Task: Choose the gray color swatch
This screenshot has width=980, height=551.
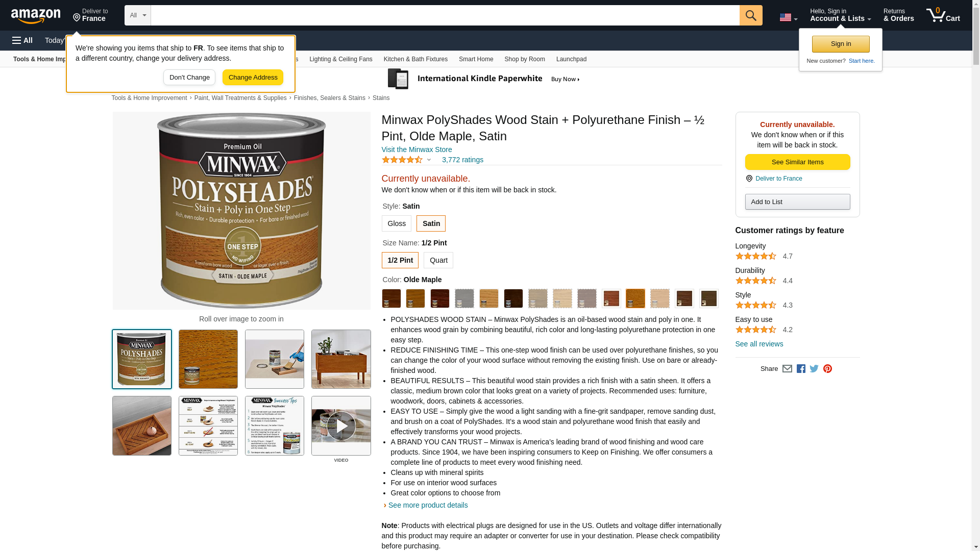Action: [x=464, y=298]
